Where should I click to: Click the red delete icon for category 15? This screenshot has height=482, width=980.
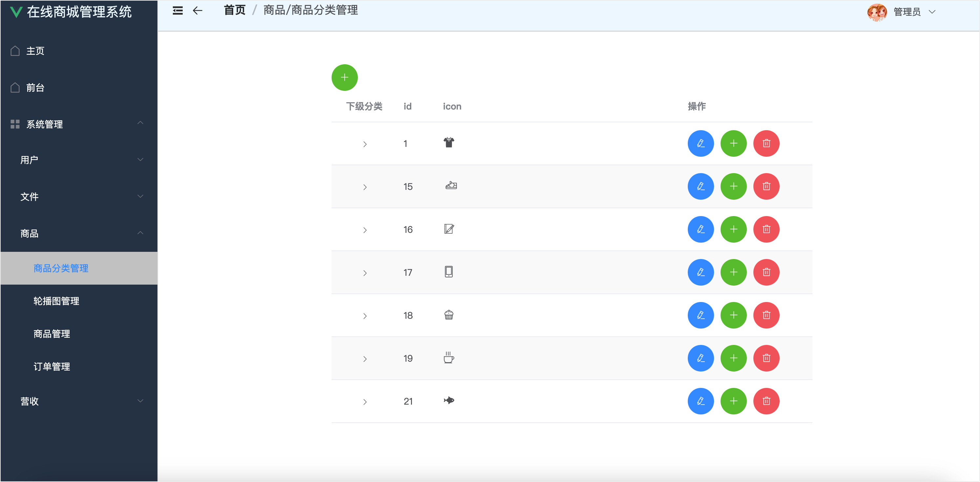tap(766, 187)
